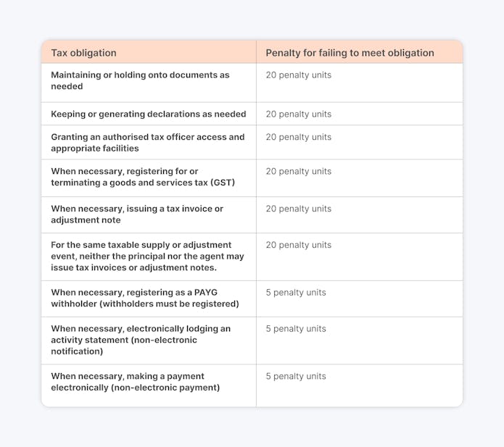Click 'Penalty for failing to meet obligation' header
This screenshot has width=504, height=447.
pos(350,53)
